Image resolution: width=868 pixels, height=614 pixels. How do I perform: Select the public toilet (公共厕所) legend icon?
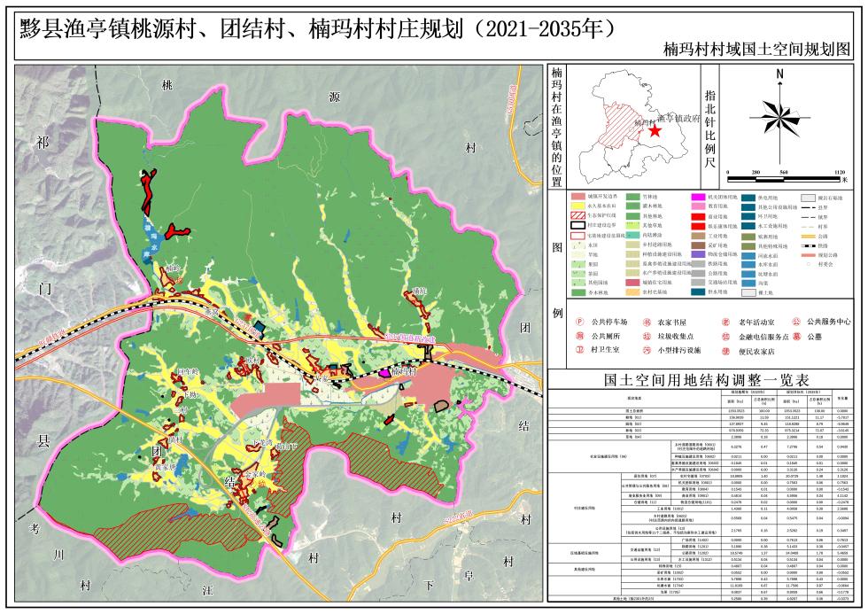[x=581, y=337]
